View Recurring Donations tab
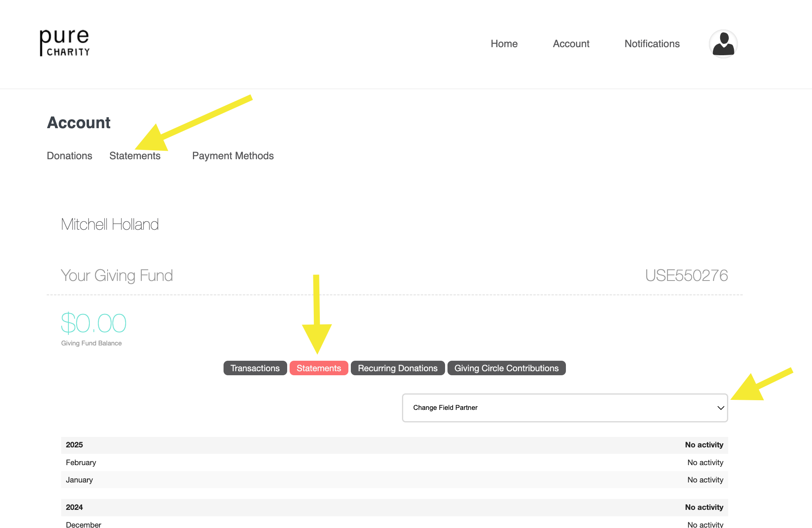Image resolution: width=812 pixels, height=528 pixels. point(398,368)
